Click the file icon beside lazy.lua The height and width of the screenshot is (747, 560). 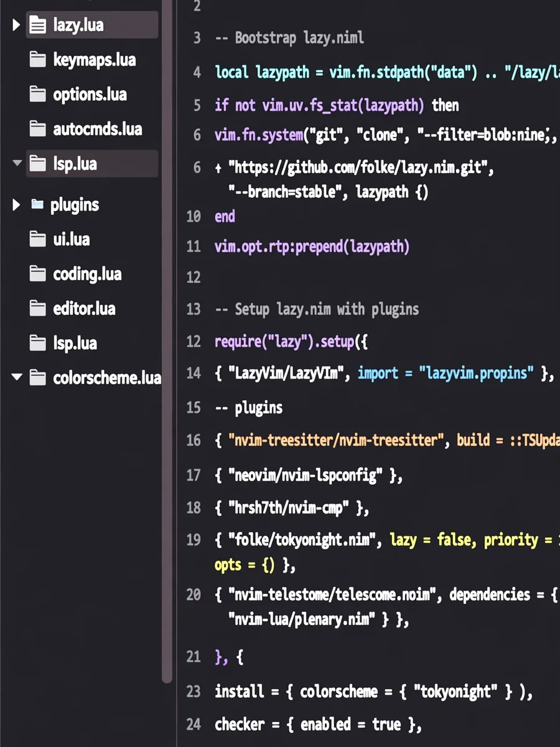click(x=38, y=26)
